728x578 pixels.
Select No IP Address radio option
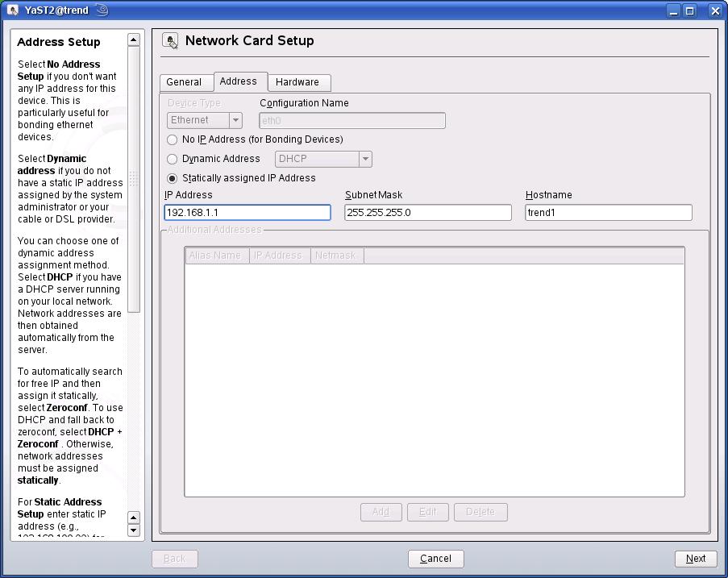tap(173, 139)
